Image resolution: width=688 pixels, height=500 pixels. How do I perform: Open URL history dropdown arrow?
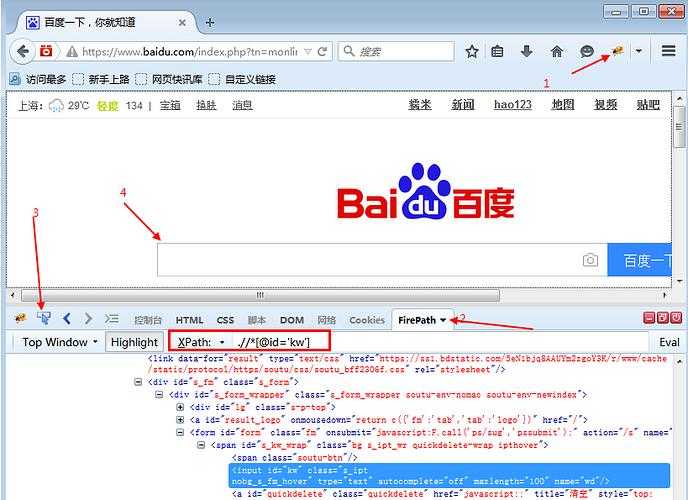[308, 52]
